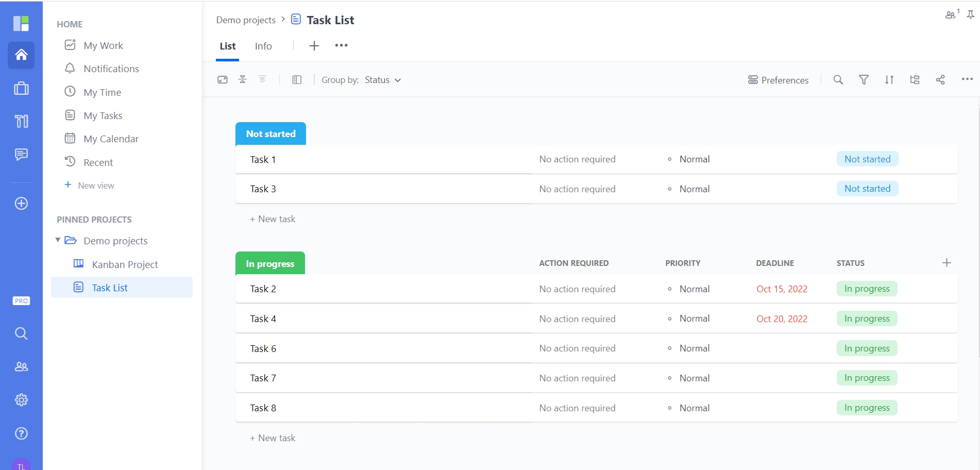Open the settings gear in left rail
Viewport: 980px width, 470px height.
click(21, 400)
